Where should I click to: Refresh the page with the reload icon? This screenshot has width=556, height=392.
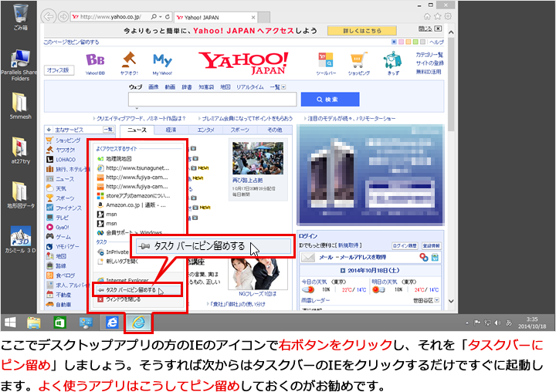pyautogui.click(x=168, y=17)
